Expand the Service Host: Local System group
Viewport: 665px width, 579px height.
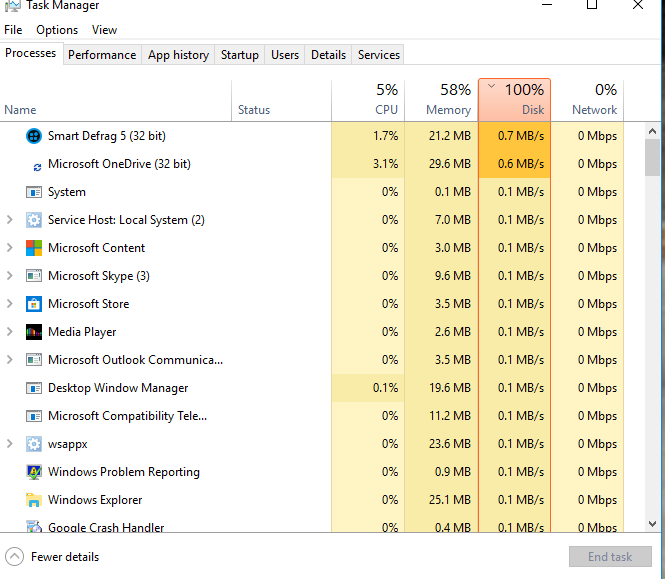pyautogui.click(x=10, y=220)
